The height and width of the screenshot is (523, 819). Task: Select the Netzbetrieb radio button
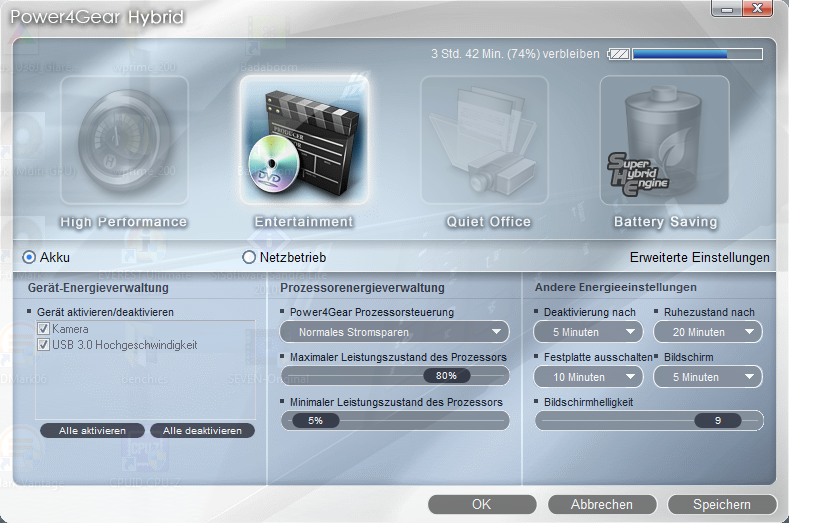(249, 257)
